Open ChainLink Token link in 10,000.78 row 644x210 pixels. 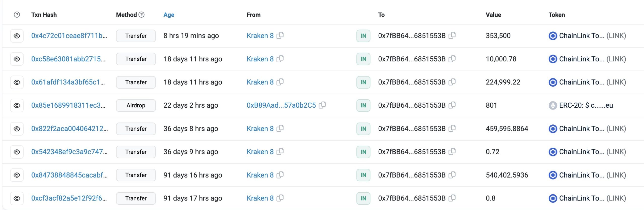[x=581, y=59]
